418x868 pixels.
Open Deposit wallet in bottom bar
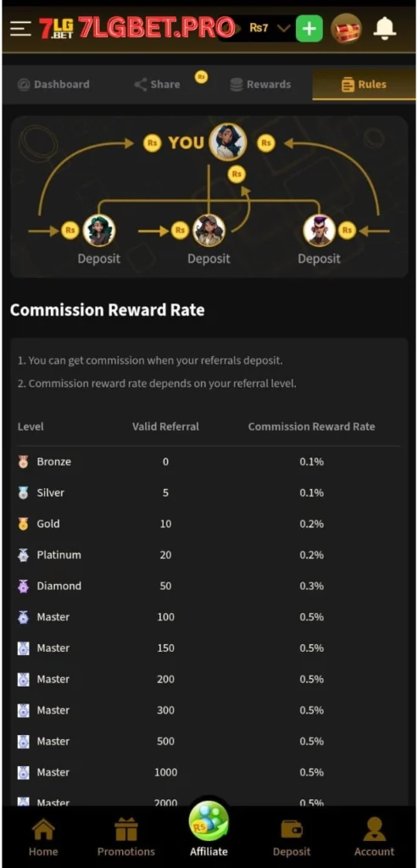tap(292, 837)
